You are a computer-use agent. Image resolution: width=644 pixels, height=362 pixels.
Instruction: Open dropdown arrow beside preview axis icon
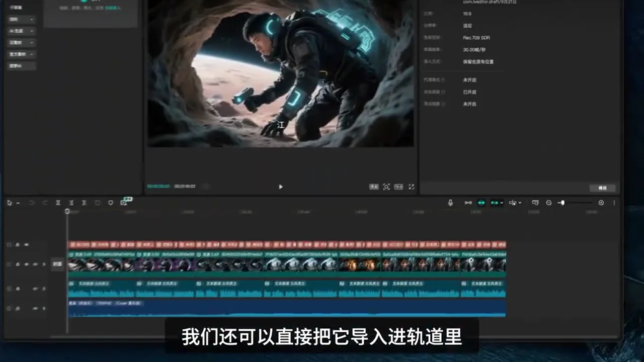(520, 203)
